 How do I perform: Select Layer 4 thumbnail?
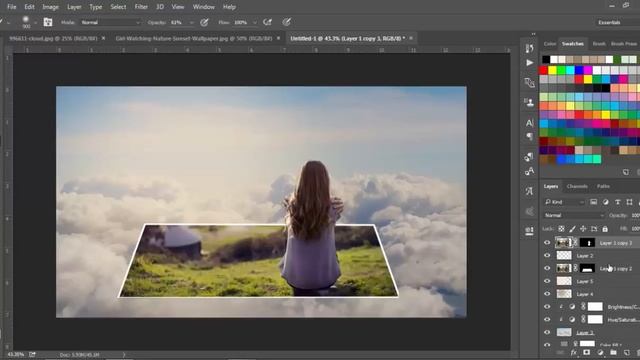coord(564,294)
